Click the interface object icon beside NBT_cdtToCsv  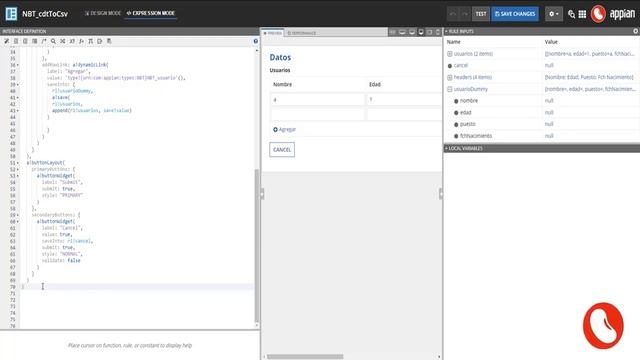point(11,13)
